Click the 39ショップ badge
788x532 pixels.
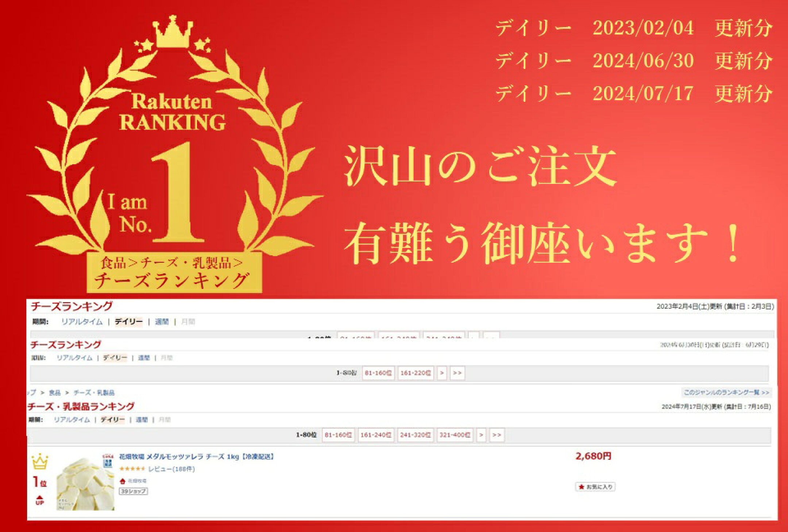[x=133, y=491]
